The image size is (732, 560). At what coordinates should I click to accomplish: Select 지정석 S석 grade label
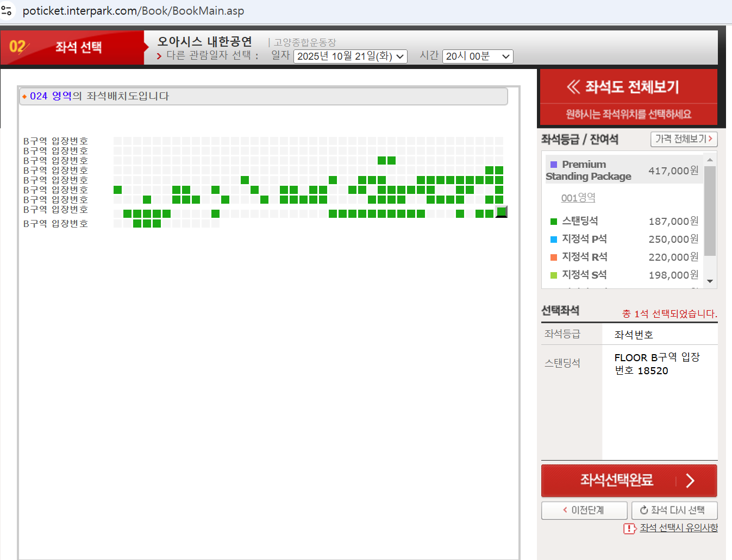point(584,275)
